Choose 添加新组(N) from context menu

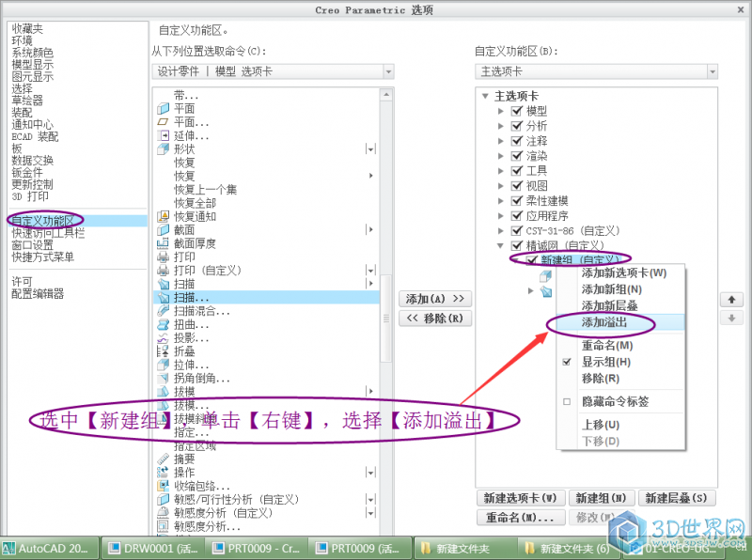[612, 289]
